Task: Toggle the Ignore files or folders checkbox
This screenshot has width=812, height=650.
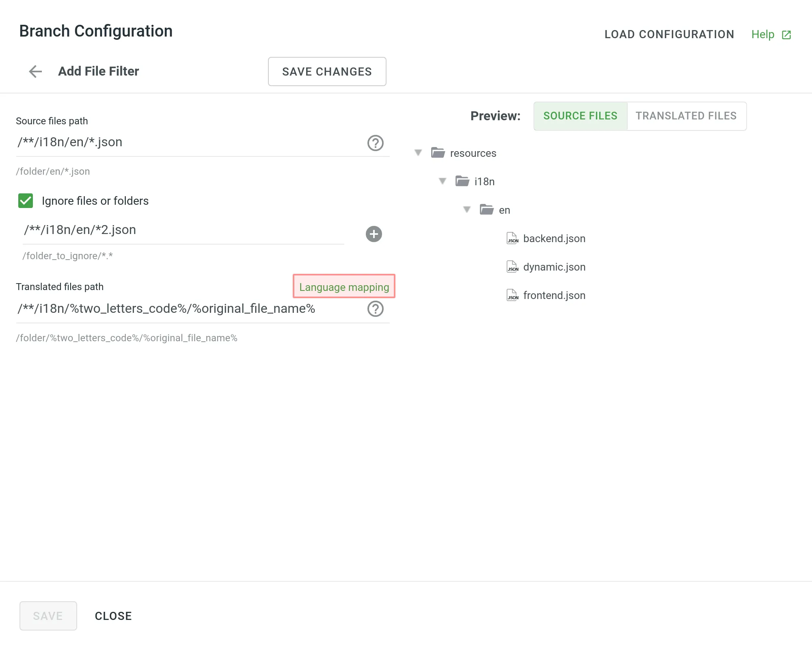Action: (x=25, y=200)
